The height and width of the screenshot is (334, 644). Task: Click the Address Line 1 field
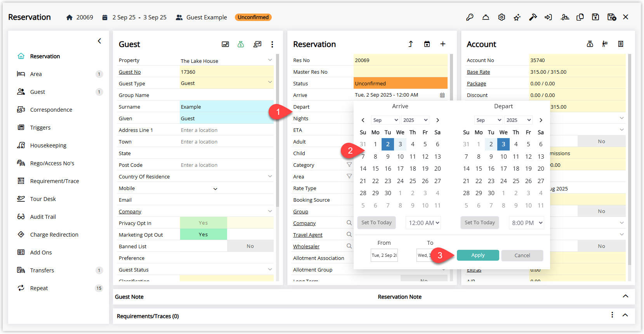227,130
